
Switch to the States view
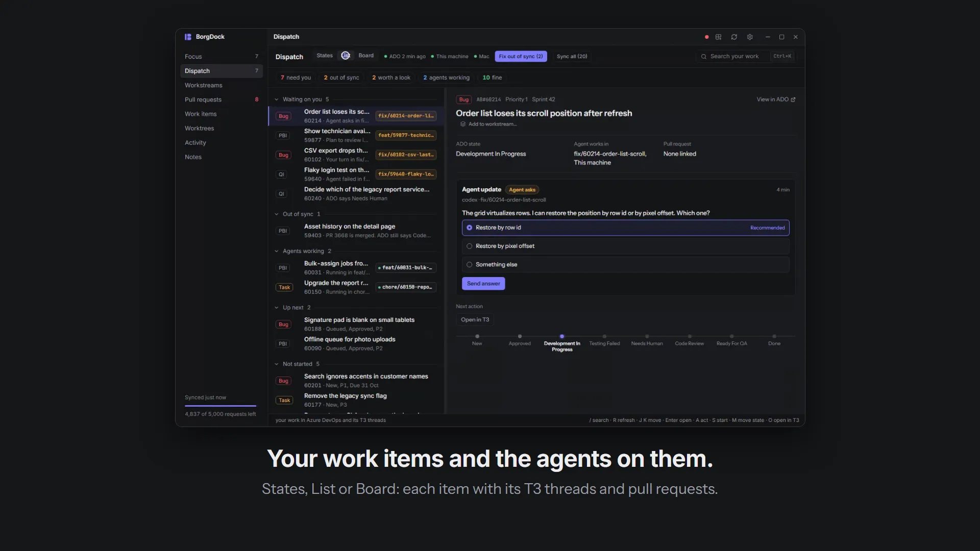[x=324, y=56]
